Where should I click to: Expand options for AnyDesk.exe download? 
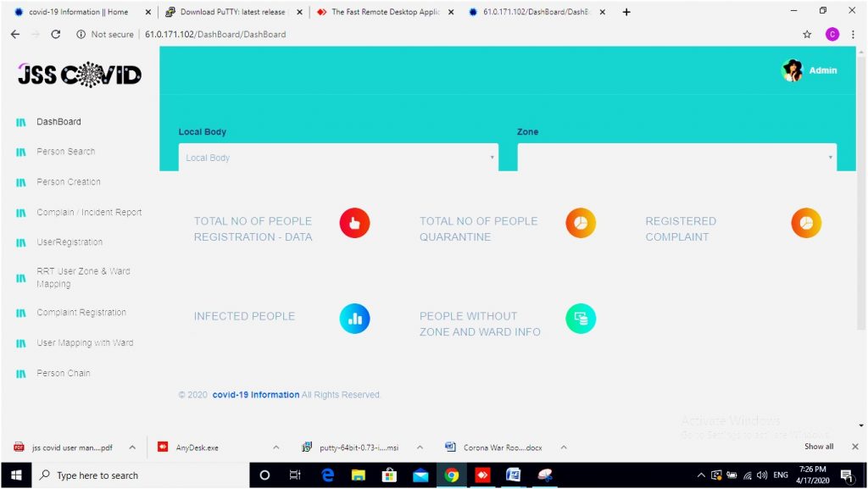[276, 447]
